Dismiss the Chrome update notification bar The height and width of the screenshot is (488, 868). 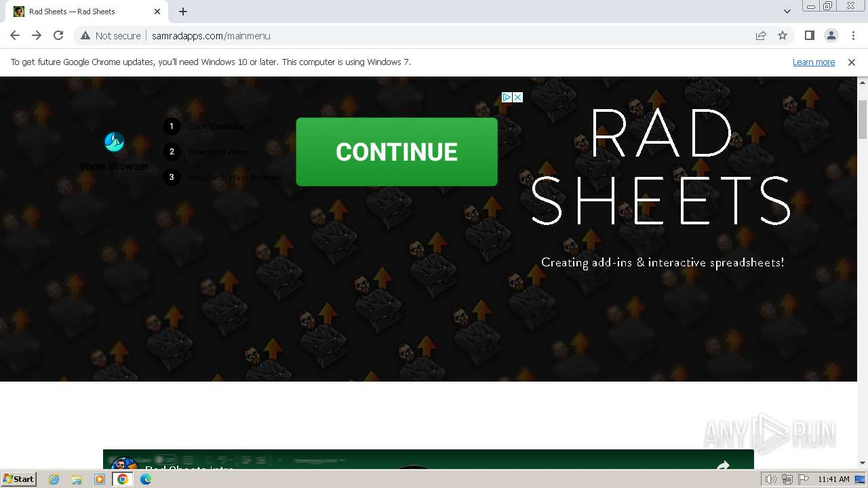(x=852, y=62)
